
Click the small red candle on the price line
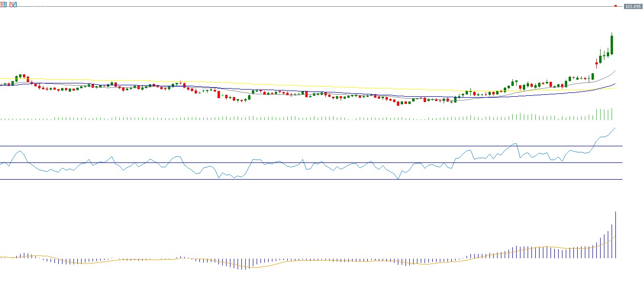615,6
